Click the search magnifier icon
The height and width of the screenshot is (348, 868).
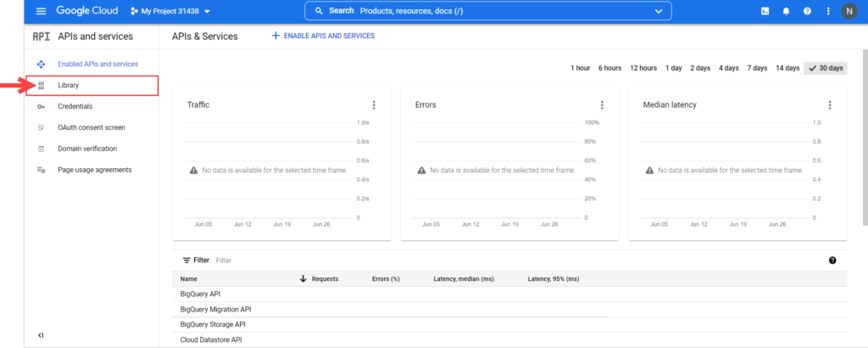coord(319,11)
